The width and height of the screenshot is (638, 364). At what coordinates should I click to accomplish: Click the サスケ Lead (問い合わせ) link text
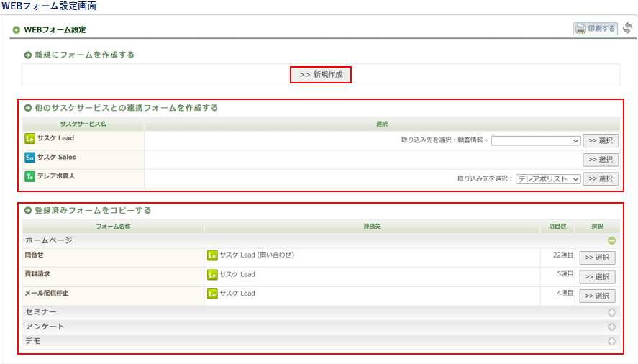(x=257, y=255)
